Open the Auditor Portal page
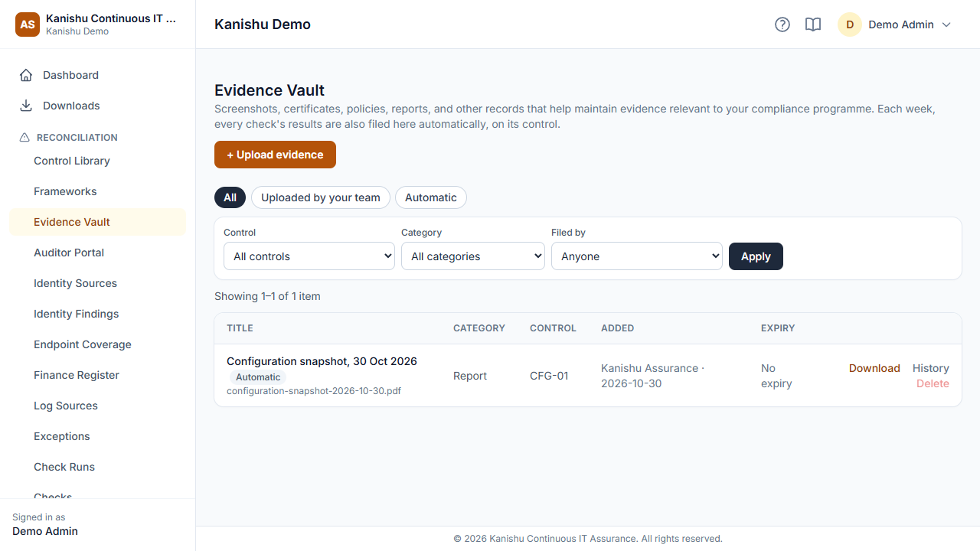 98,253
